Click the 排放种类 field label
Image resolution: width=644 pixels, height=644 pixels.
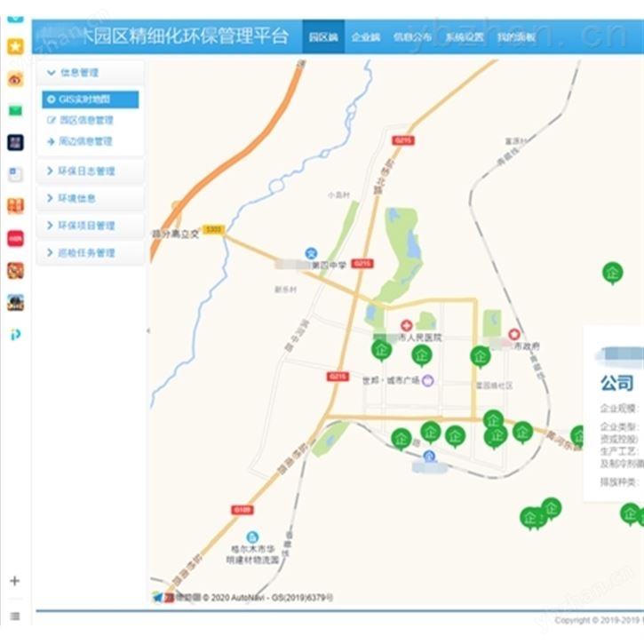coord(619,481)
